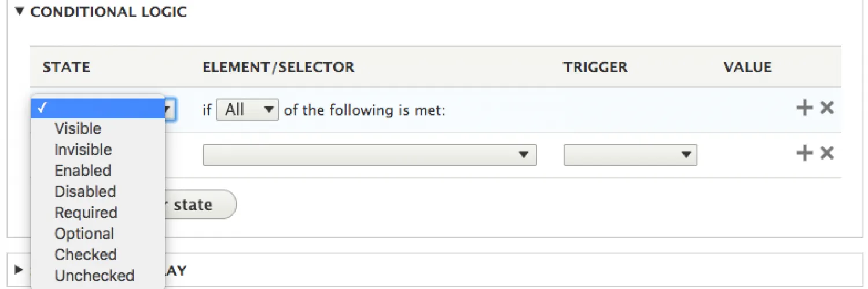Select Unchecked from the state options
Screen dimensions: 868x289
pyautogui.click(x=94, y=276)
